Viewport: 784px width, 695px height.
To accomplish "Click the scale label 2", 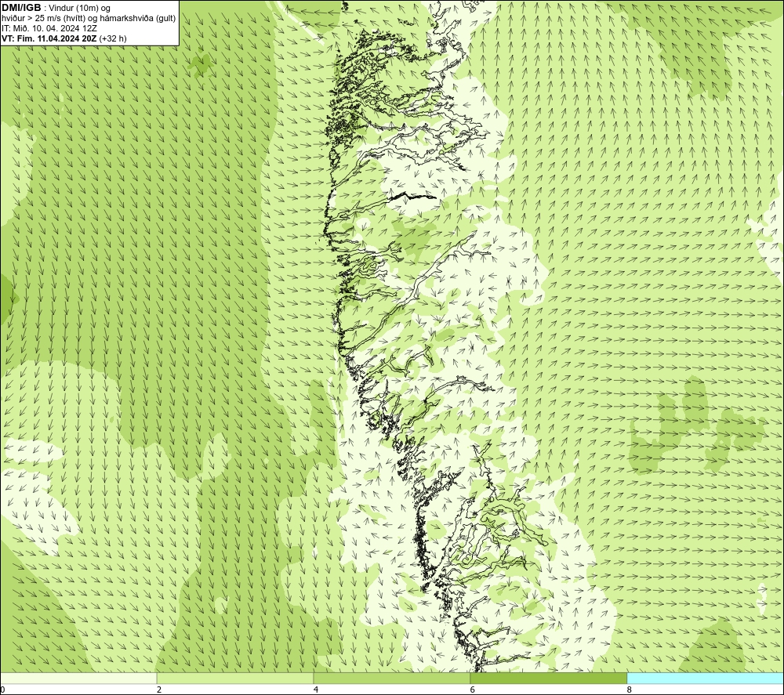I will click(159, 690).
